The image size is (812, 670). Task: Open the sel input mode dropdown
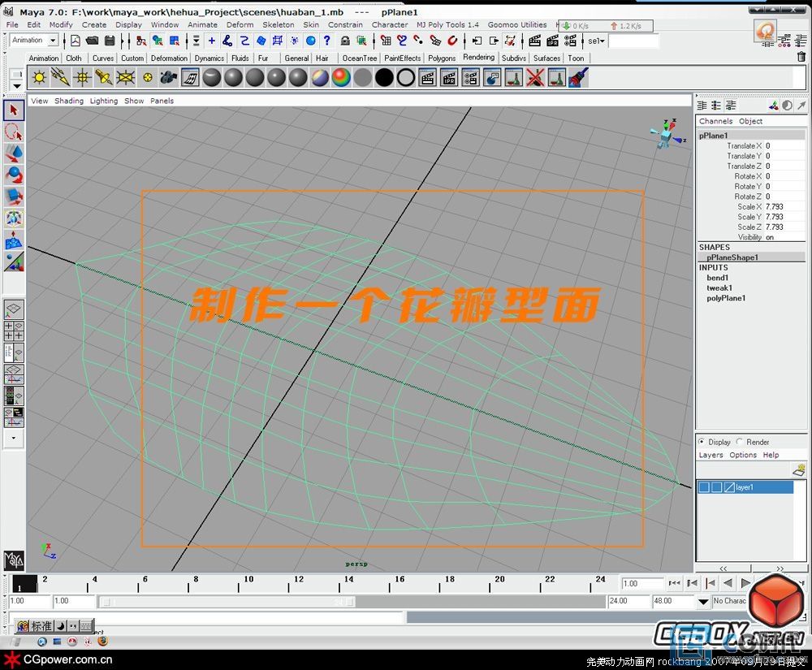(596, 41)
